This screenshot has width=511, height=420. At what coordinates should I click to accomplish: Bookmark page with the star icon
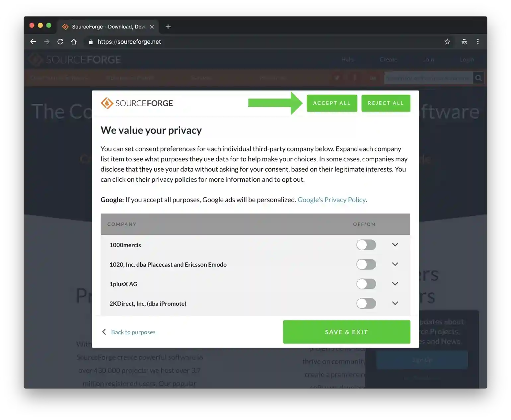tap(447, 42)
